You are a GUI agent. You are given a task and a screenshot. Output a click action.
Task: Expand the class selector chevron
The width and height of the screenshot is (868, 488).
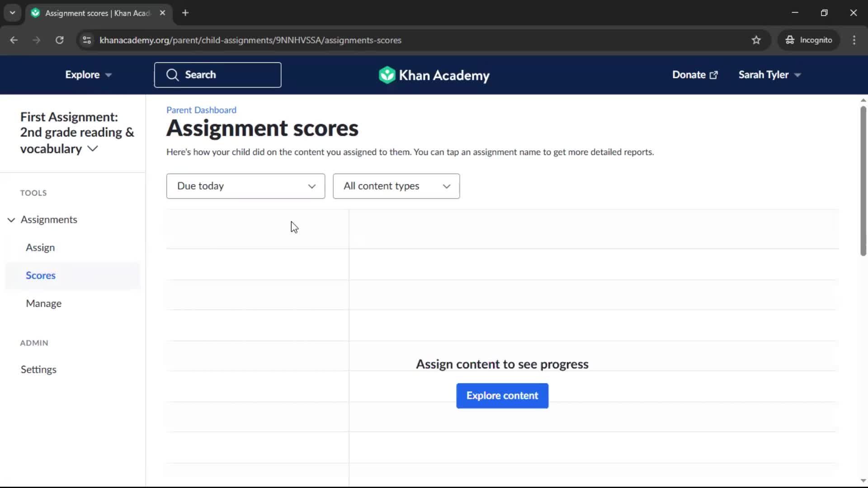pyautogui.click(x=92, y=149)
